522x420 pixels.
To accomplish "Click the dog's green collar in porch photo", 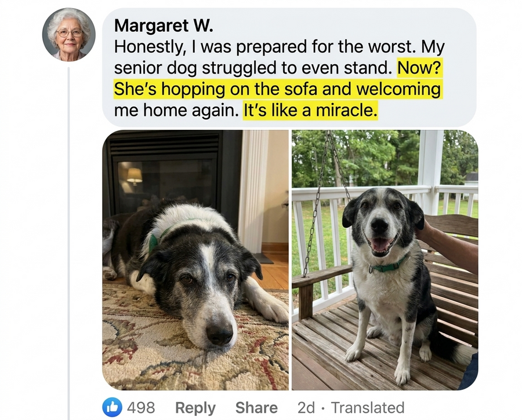I will pyautogui.click(x=388, y=266).
